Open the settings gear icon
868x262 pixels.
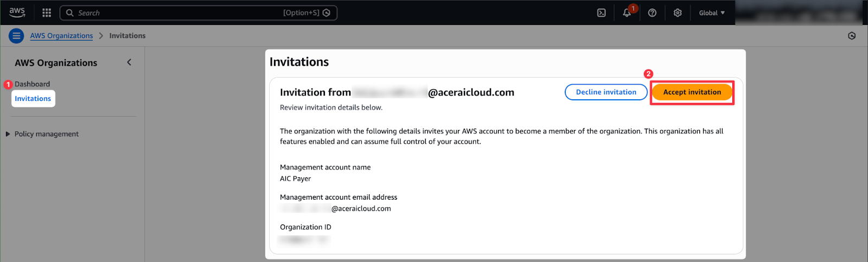678,12
